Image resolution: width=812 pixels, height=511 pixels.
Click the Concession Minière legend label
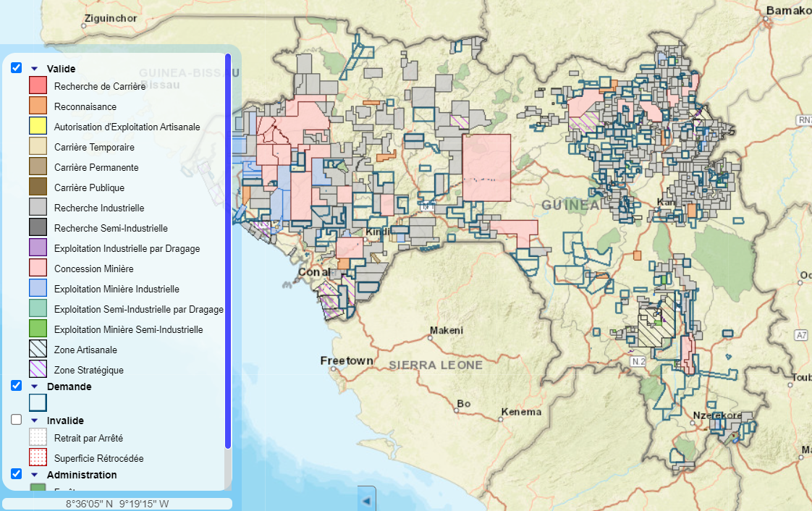tap(94, 269)
